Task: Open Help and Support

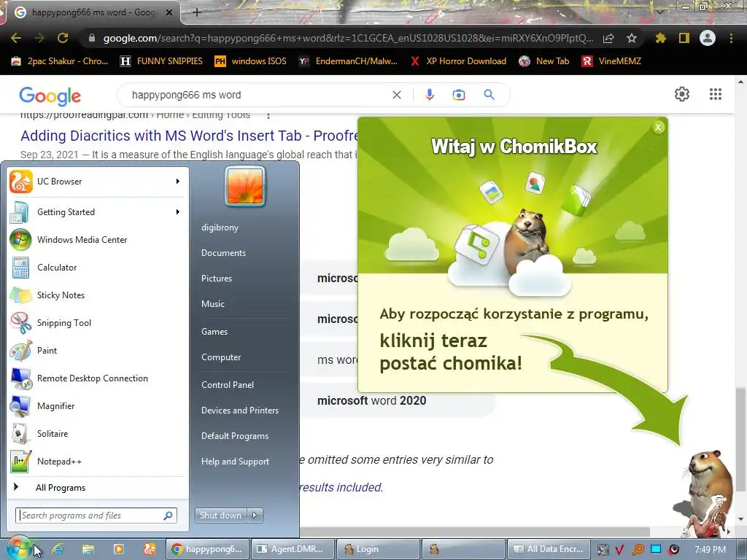Action: click(235, 462)
